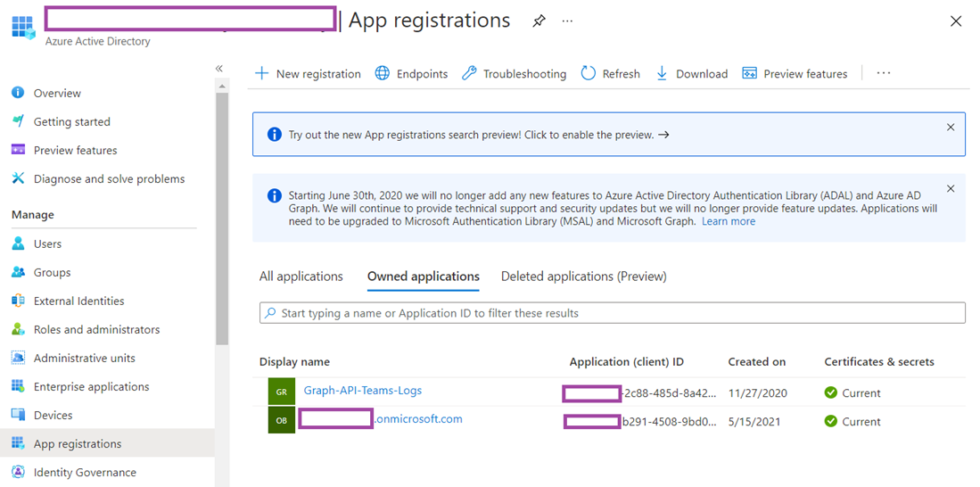The width and height of the screenshot is (980, 487).
Task: Click the Diagnose and solve problems icon
Action: pyautogui.click(x=18, y=178)
